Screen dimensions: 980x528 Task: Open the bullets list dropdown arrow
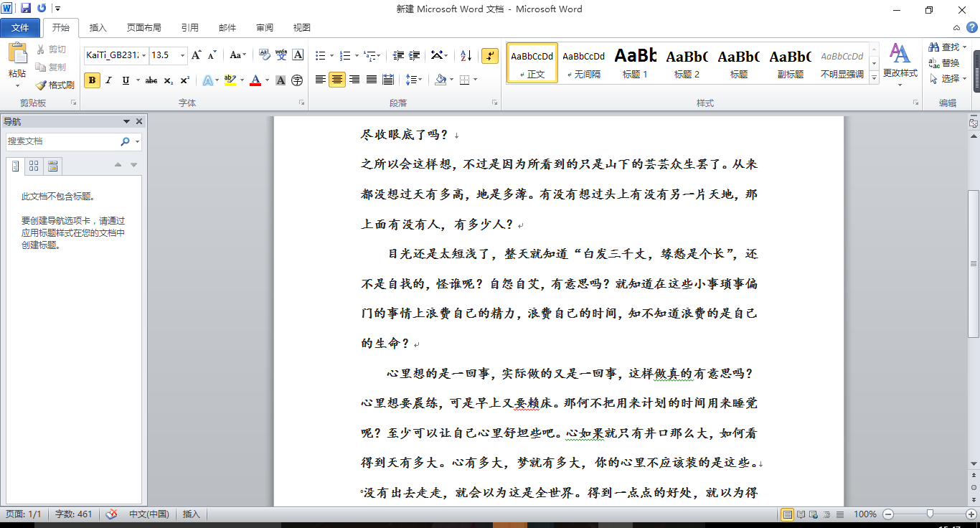click(332, 55)
